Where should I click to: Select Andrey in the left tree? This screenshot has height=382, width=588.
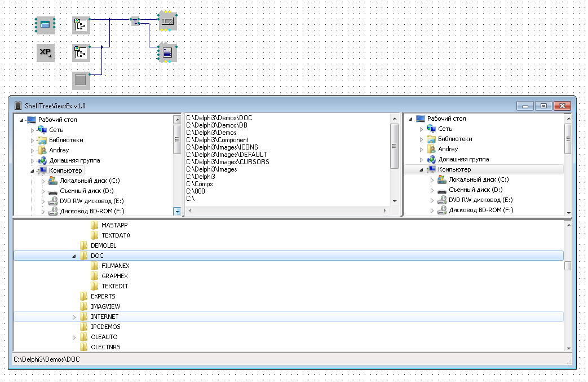coord(59,150)
